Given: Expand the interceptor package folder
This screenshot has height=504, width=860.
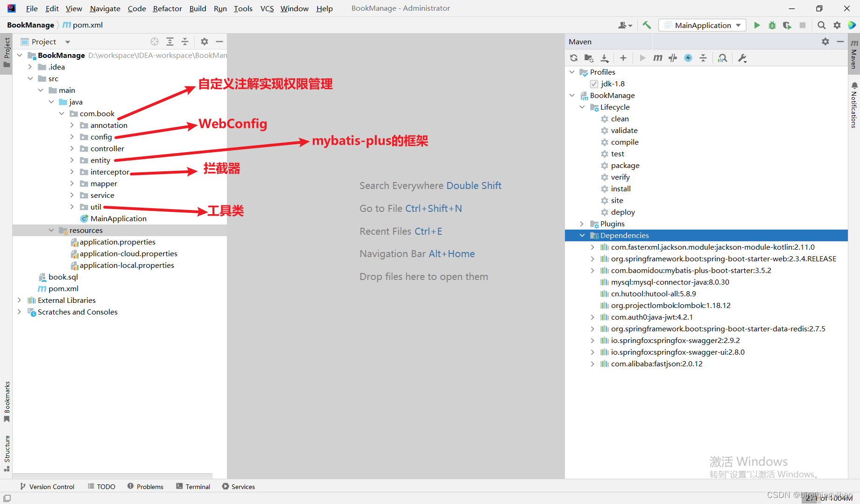Looking at the screenshot, I should pyautogui.click(x=72, y=172).
